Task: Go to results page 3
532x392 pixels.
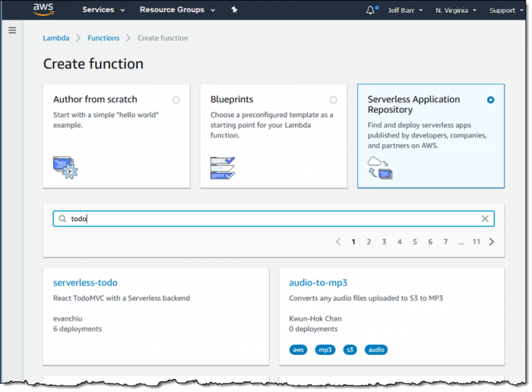Action: coord(384,242)
